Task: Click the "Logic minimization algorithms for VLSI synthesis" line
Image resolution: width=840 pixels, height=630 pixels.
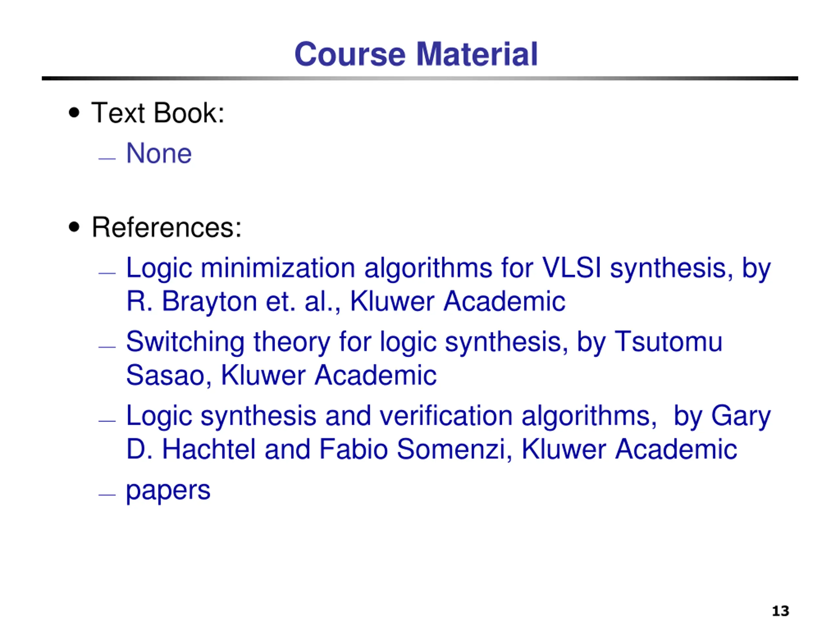Action: click(x=448, y=268)
